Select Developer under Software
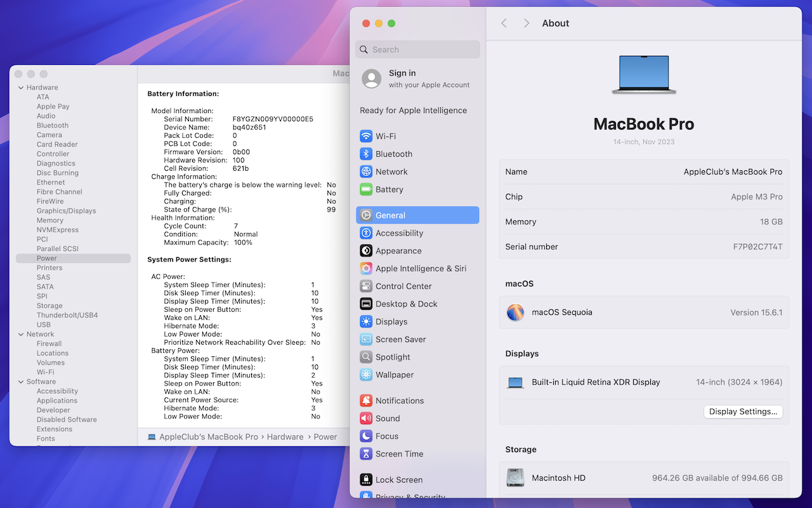The image size is (812, 508). point(53,410)
